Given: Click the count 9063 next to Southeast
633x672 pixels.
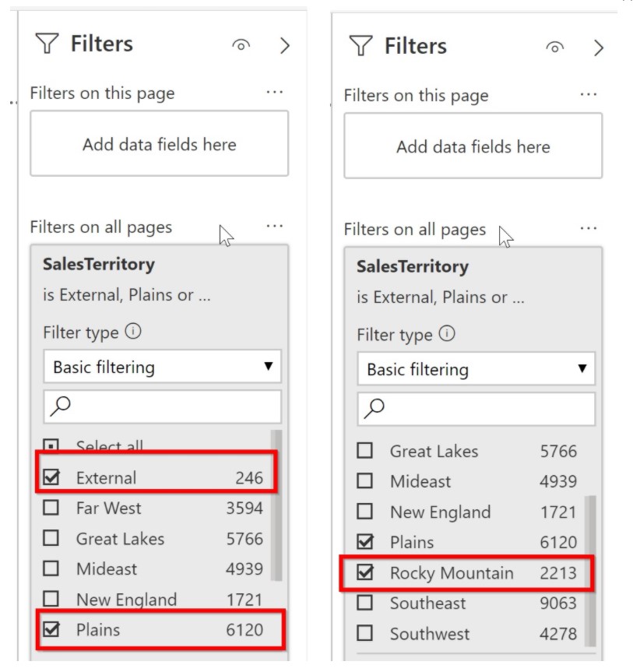Looking at the screenshot, I should [x=558, y=603].
